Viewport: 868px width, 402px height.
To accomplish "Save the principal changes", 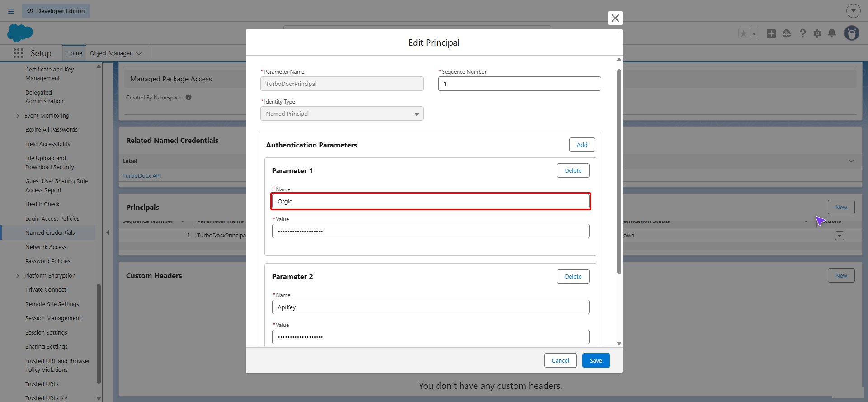I will (x=596, y=360).
